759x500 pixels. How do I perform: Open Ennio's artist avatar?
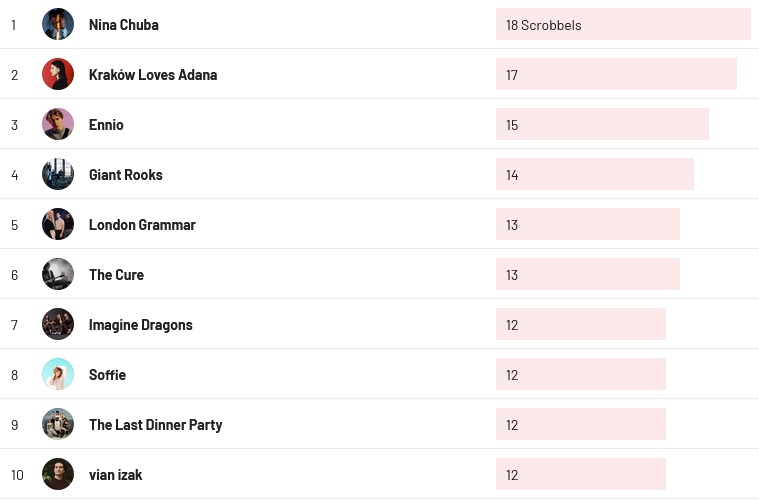click(x=58, y=124)
